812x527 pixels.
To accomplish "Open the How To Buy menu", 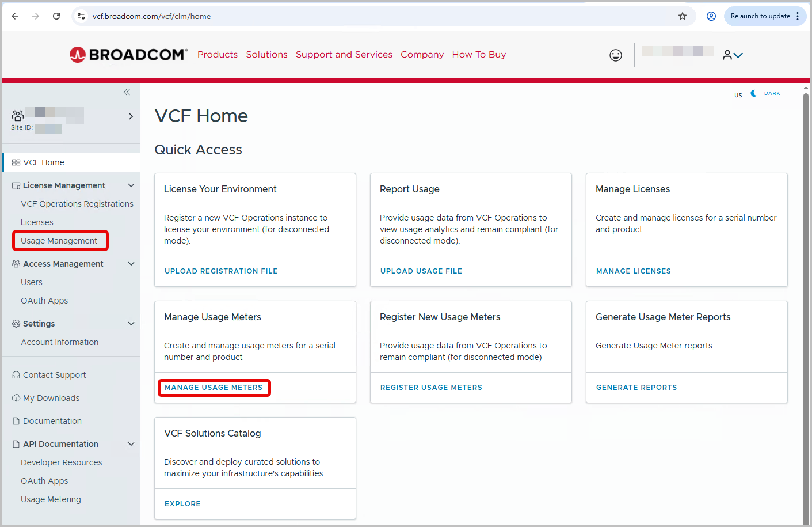I will click(479, 55).
